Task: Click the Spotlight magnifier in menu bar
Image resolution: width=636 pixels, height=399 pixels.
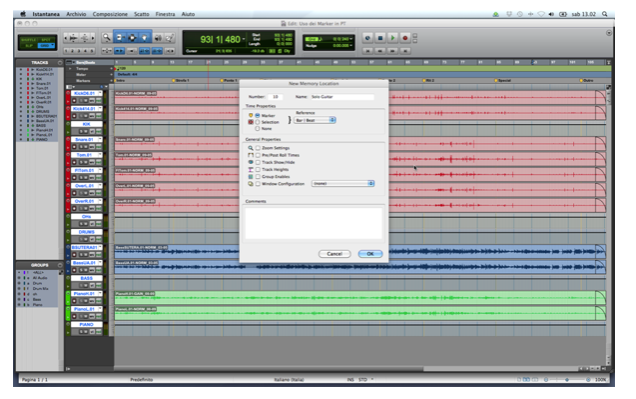Action: pyautogui.click(x=604, y=14)
